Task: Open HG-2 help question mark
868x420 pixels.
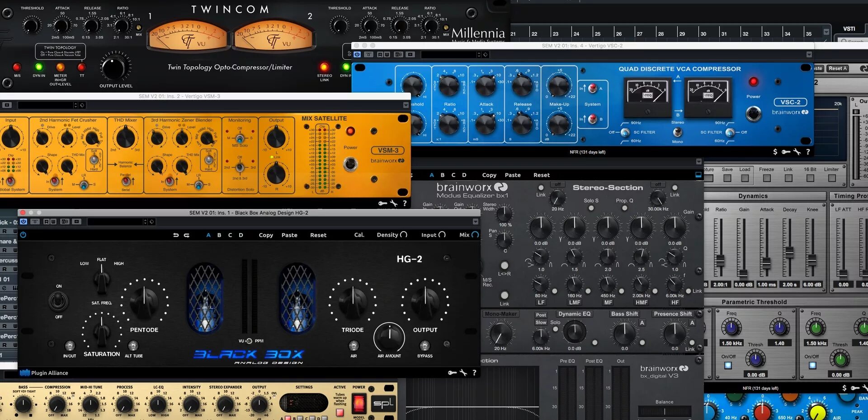Action: pyautogui.click(x=474, y=373)
